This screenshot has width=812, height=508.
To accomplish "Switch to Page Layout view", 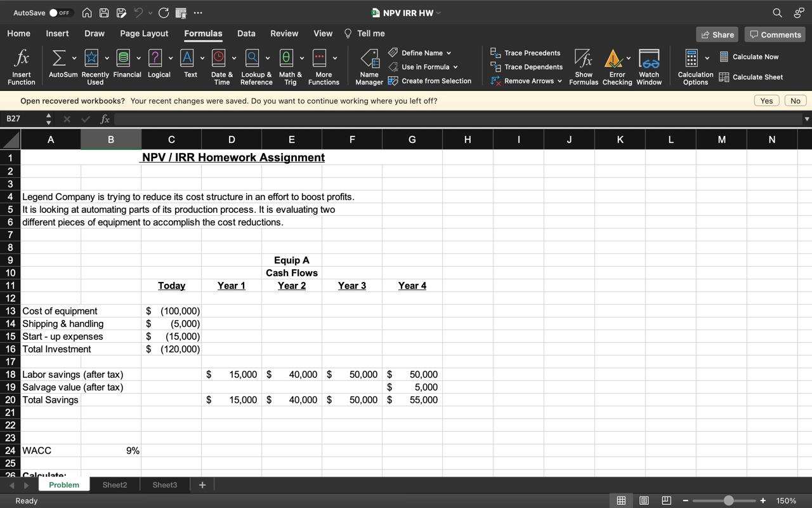I will (644, 501).
